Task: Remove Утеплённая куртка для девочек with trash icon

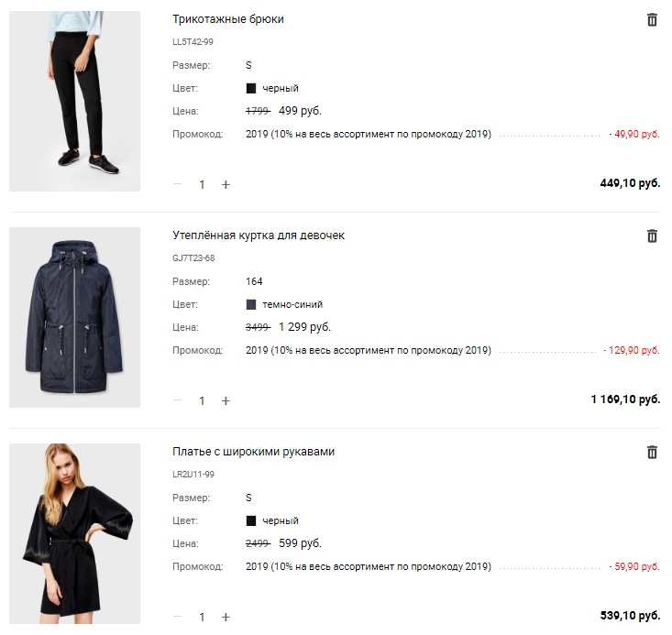Action: click(652, 236)
